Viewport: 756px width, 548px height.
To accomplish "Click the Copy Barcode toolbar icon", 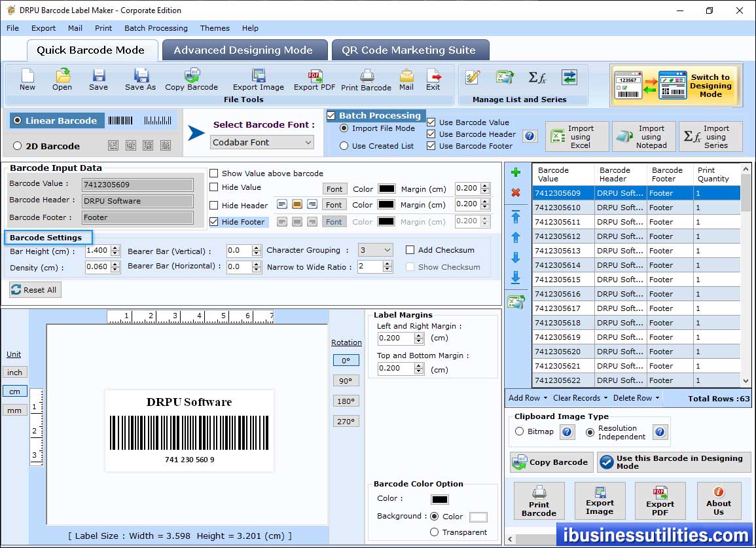I will [x=191, y=80].
